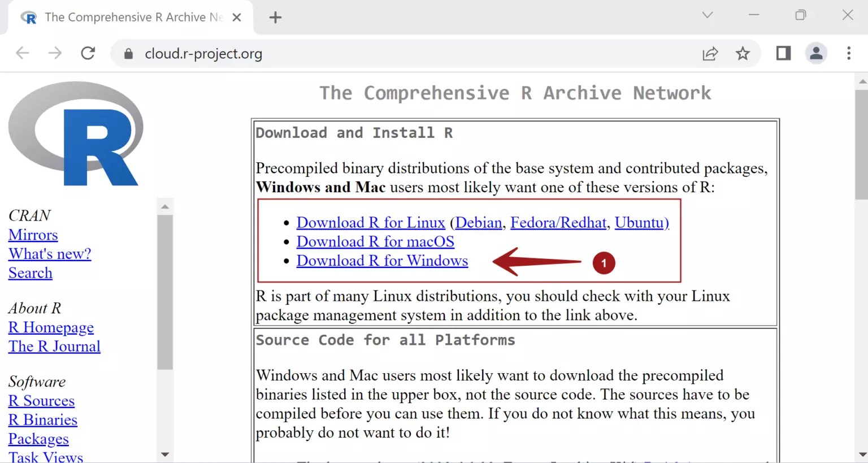This screenshot has width=868, height=463.
Task: Expand the Ubuntu distribution link
Action: (x=639, y=222)
